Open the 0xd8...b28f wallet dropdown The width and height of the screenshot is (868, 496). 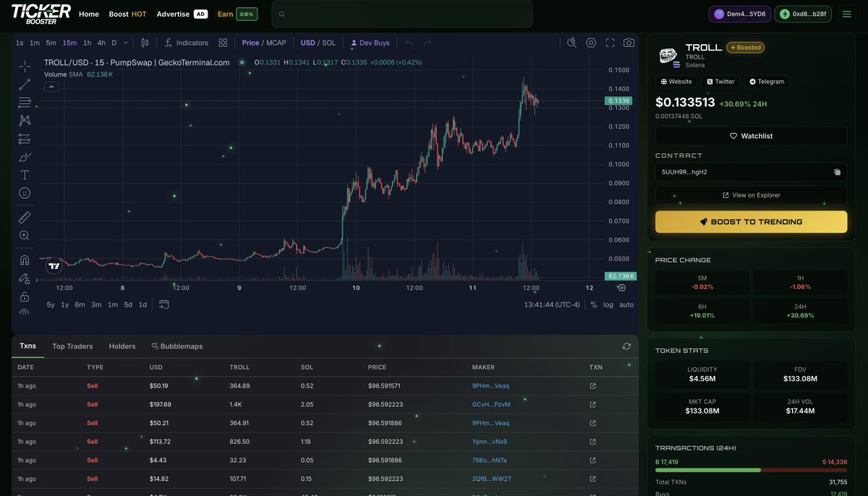point(803,14)
